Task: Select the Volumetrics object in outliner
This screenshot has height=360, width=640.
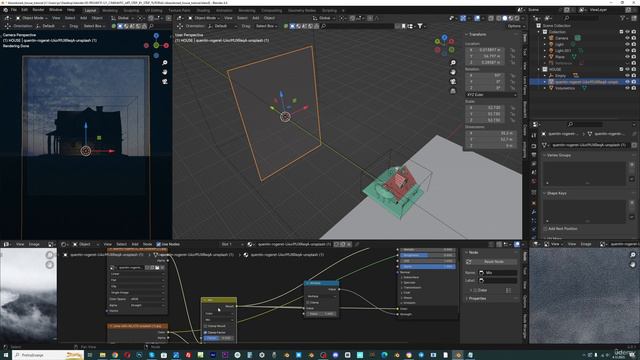Action: 565,88
